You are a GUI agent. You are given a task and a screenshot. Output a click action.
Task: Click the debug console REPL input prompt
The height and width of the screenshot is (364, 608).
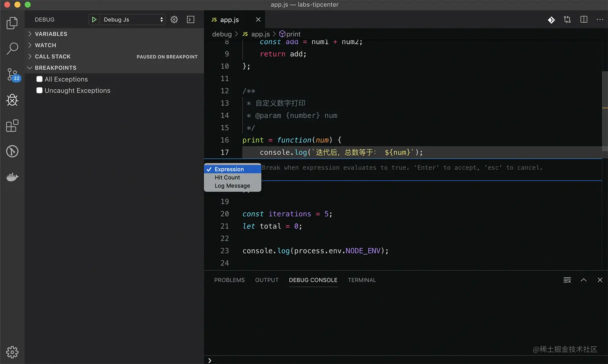click(406, 360)
